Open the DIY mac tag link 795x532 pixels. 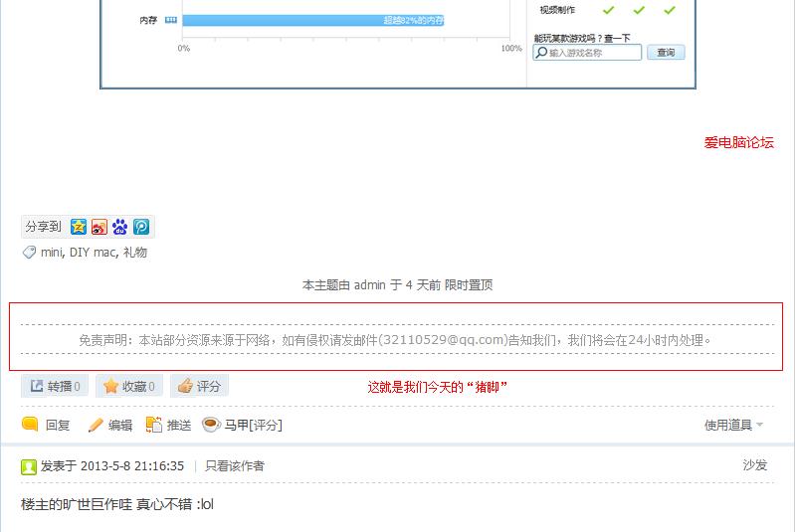93,252
